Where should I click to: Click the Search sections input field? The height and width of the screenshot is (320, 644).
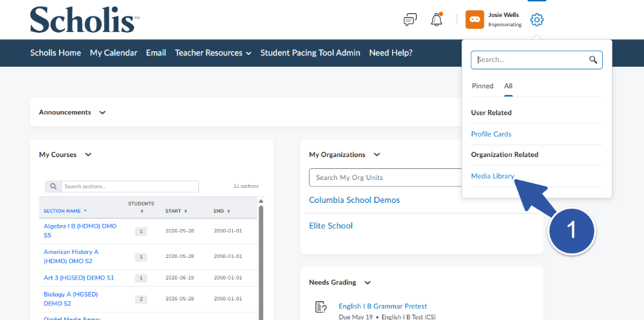click(x=130, y=187)
